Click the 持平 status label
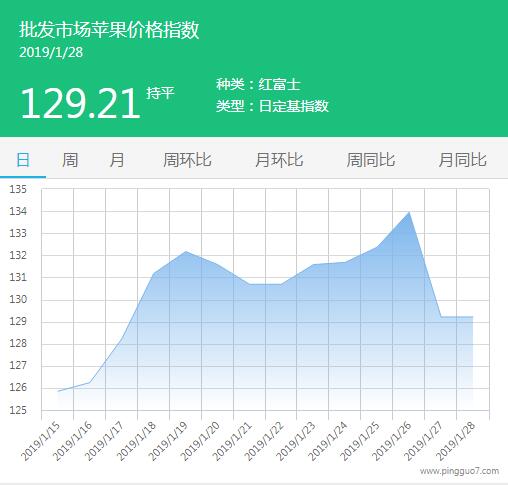 click(160, 93)
